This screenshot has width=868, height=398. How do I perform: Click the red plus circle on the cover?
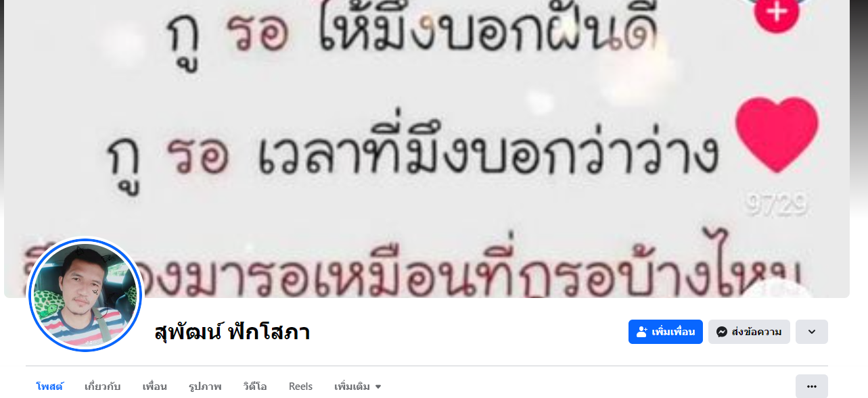pos(777,12)
